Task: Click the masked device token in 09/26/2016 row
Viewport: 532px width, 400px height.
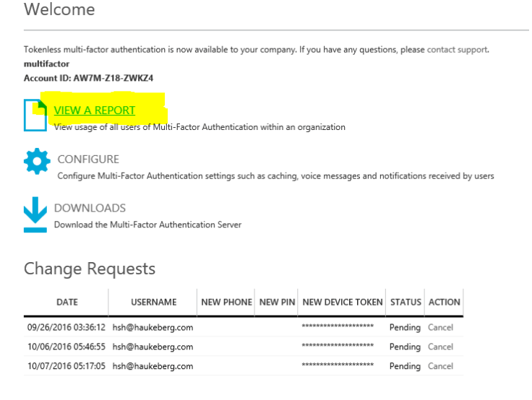Action: pyautogui.click(x=338, y=326)
